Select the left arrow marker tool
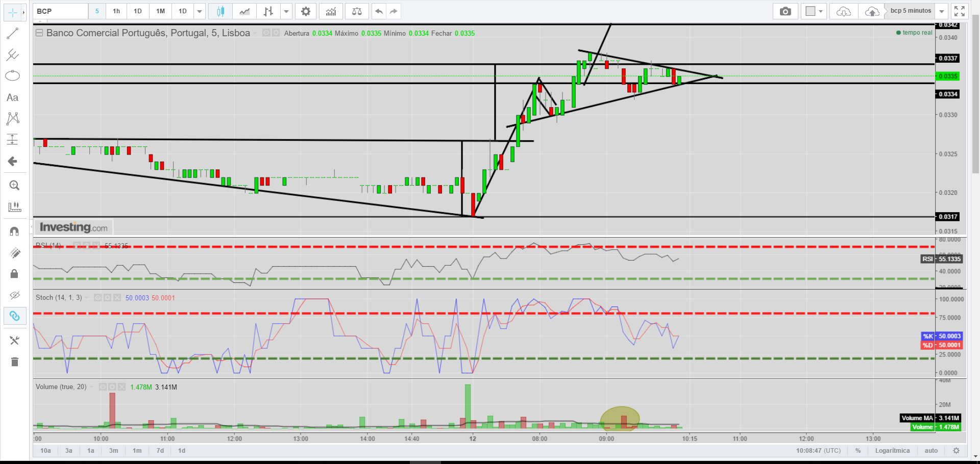 (x=12, y=162)
